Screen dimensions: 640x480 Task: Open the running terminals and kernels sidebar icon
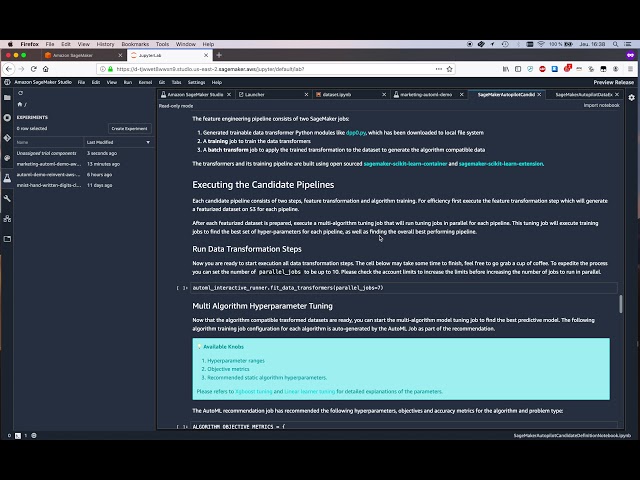coord(7,118)
